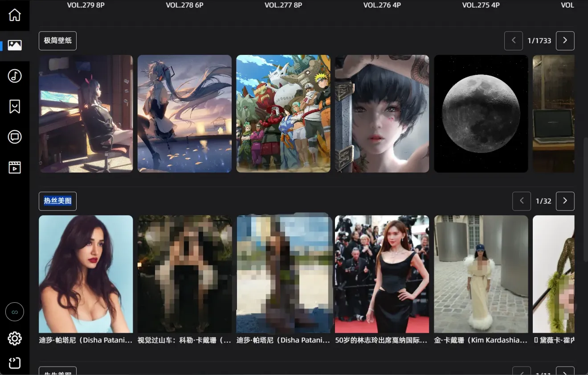Click the circular link icon in sidebar
Image resolution: width=588 pixels, height=375 pixels.
(x=15, y=312)
